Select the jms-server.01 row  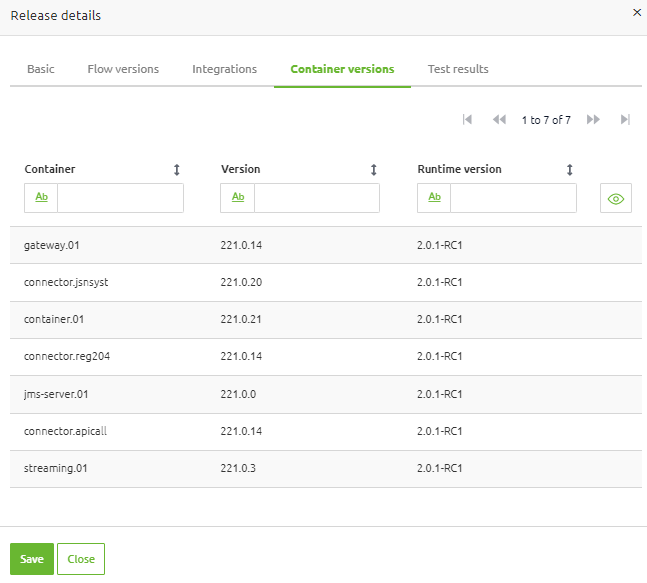(326, 394)
